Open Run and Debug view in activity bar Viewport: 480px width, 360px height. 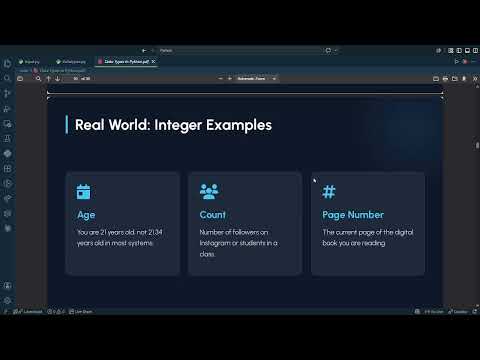(x=7, y=109)
